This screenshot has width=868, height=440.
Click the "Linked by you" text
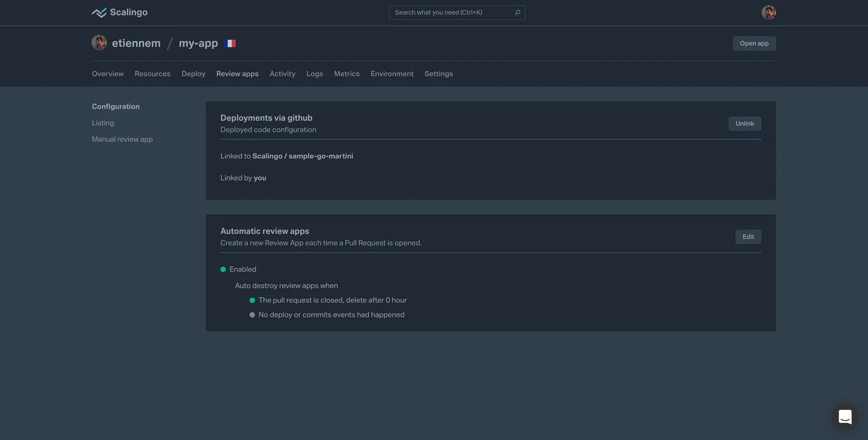pos(243,178)
